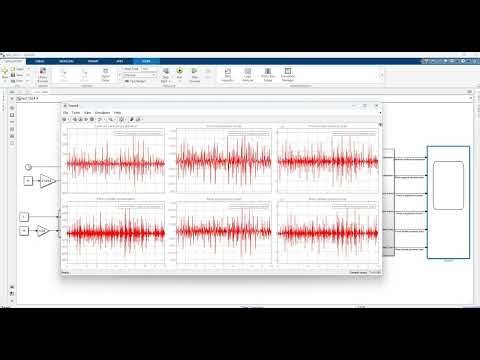Launch the Logic Analyzer
The height and width of the screenshot is (360, 480).
coord(248,75)
